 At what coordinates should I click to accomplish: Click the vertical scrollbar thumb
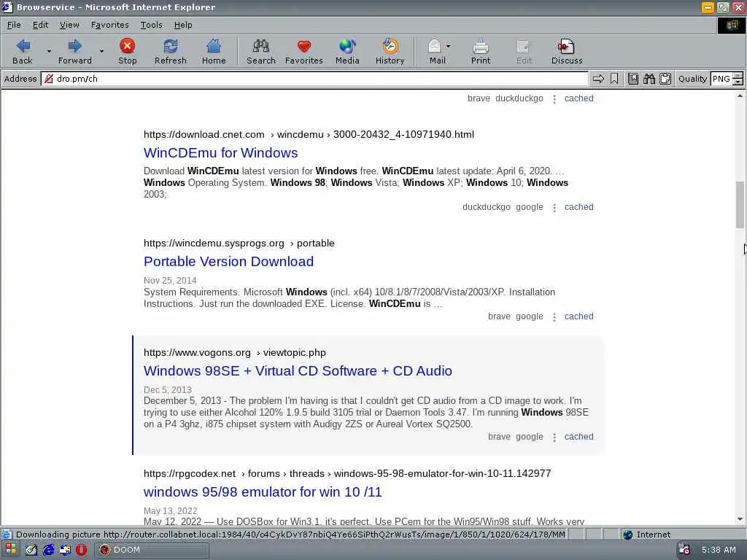click(740, 205)
